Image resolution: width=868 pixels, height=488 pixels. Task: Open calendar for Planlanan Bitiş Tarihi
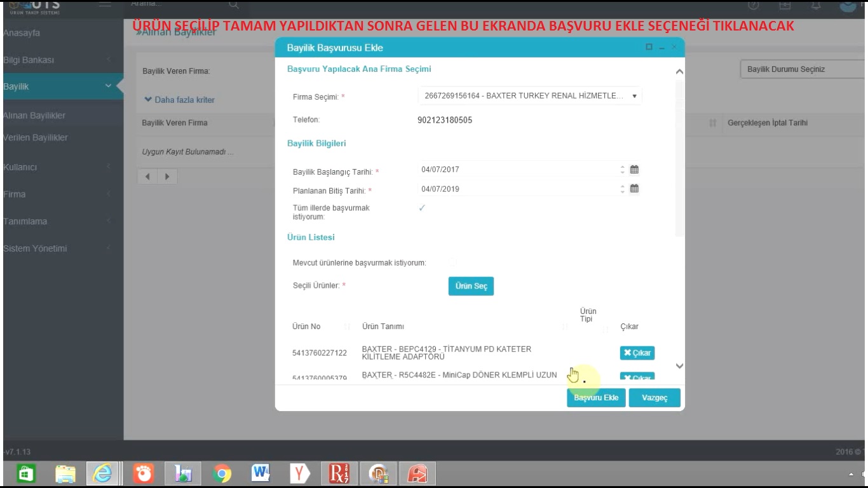tap(634, 189)
